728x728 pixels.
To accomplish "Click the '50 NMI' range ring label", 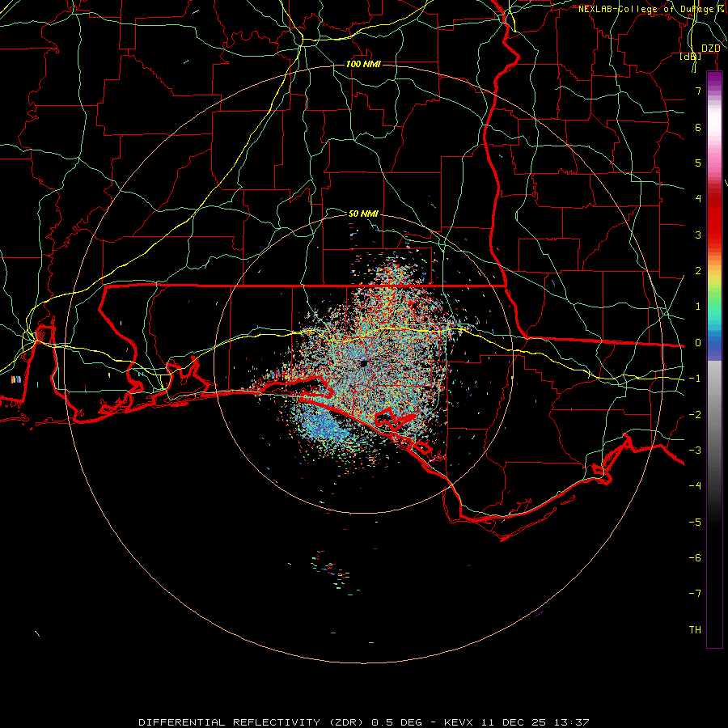I will [363, 214].
